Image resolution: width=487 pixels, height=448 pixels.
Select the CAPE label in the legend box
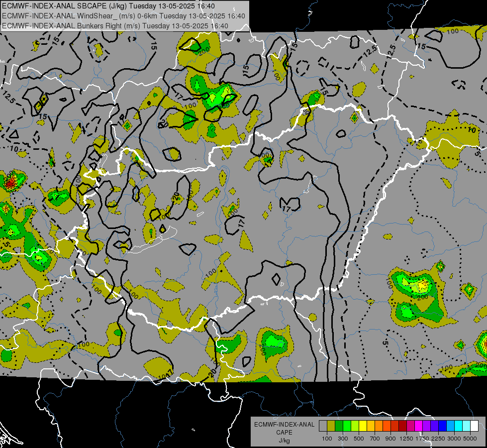tap(284, 433)
